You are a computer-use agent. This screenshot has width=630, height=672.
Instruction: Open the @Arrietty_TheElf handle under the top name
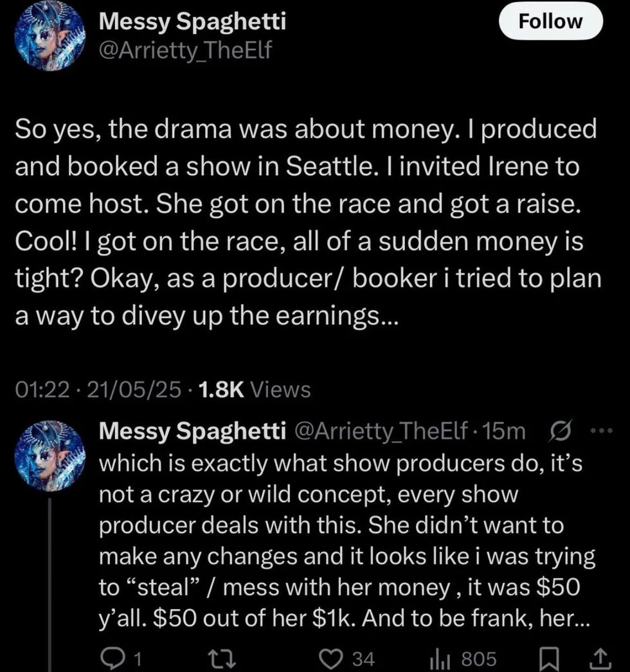click(186, 50)
